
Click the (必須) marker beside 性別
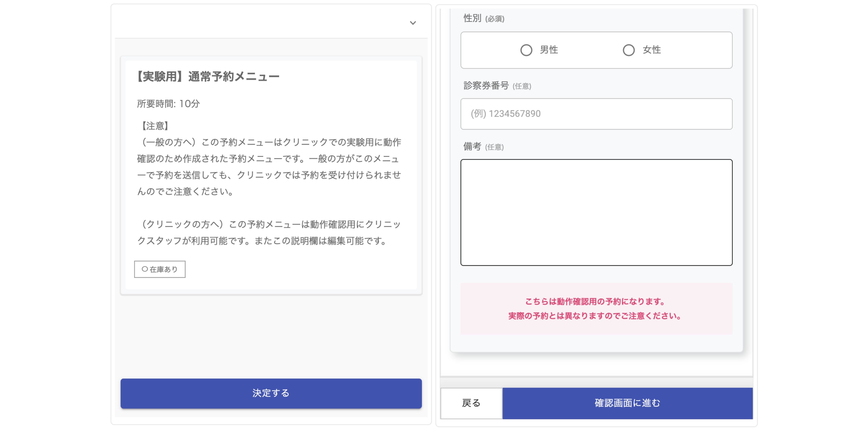[495, 19]
